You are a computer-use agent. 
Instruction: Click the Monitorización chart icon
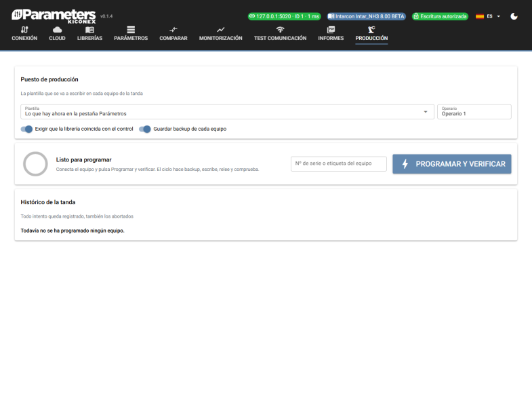(x=220, y=30)
